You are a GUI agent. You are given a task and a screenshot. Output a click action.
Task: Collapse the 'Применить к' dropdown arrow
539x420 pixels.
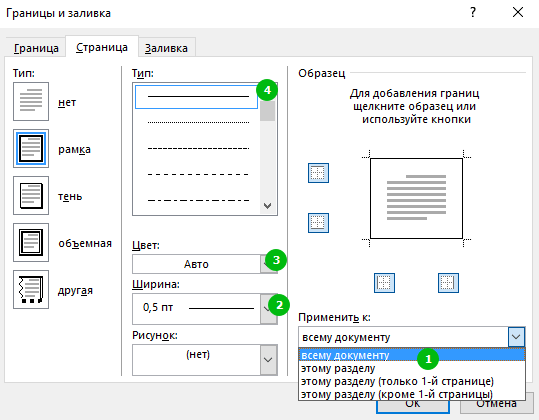pos(516,337)
